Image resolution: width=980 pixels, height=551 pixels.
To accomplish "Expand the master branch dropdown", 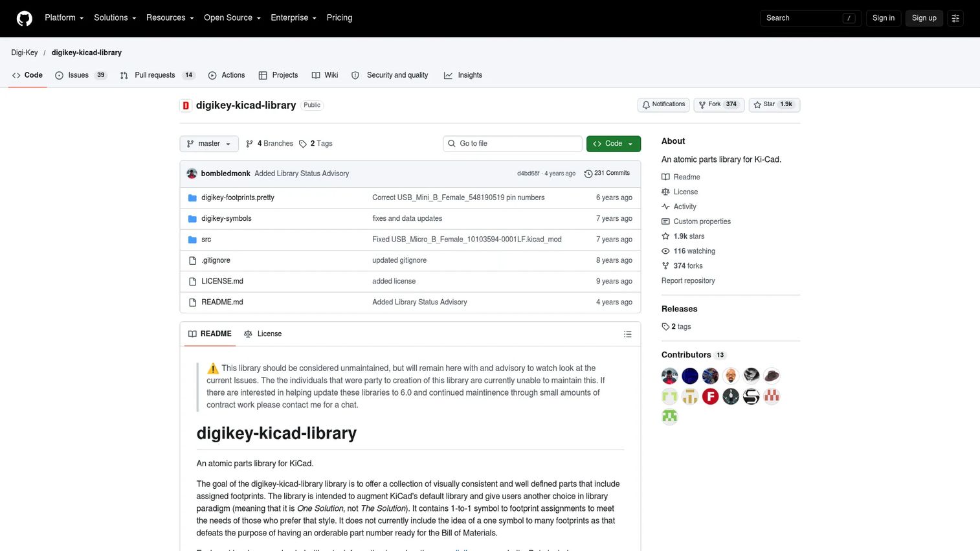I will click(x=208, y=144).
